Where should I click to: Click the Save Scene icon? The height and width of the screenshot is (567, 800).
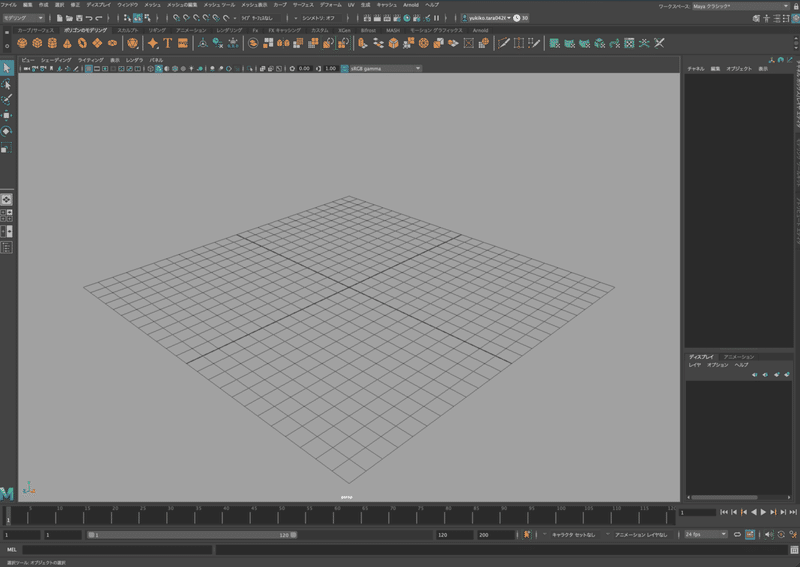pos(79,18)
